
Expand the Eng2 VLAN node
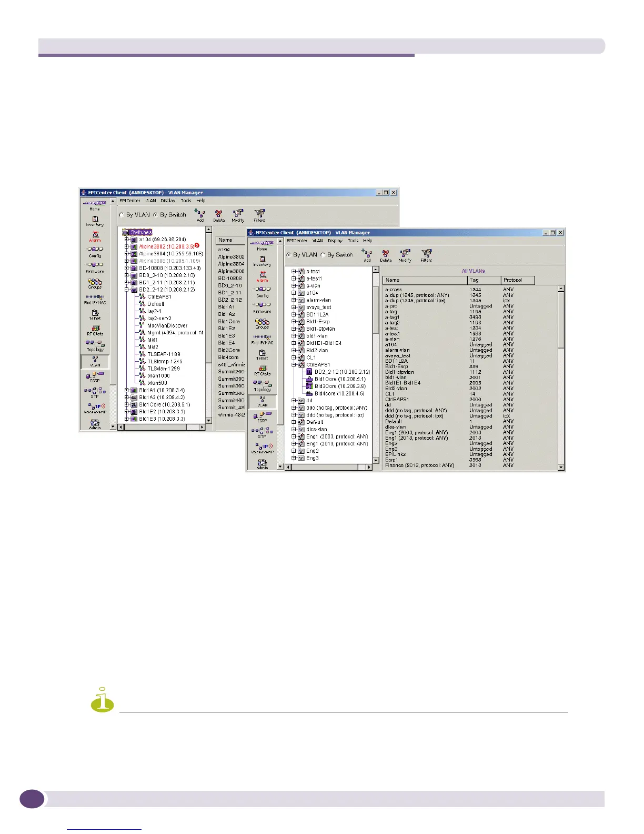click(294, 451)
